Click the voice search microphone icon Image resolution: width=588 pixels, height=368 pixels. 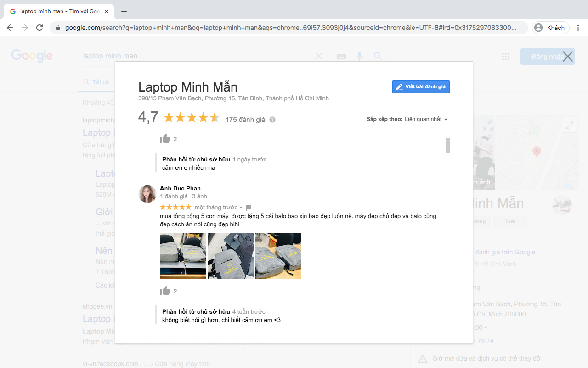(360, 56)
